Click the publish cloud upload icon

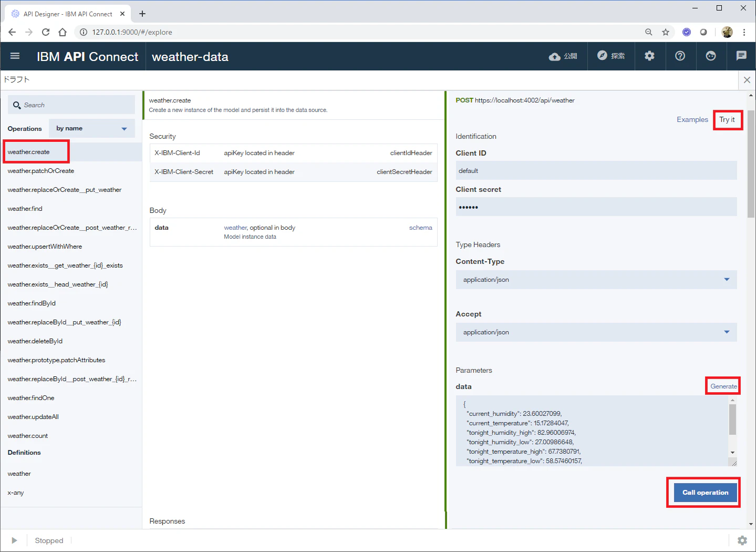pyautogui.click(x=554, y=56)
